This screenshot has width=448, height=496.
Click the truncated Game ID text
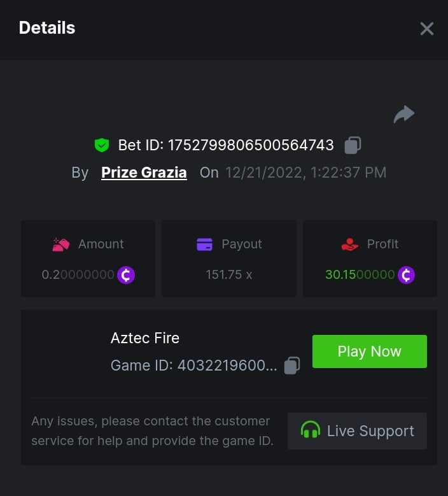(x=194, y=365)
